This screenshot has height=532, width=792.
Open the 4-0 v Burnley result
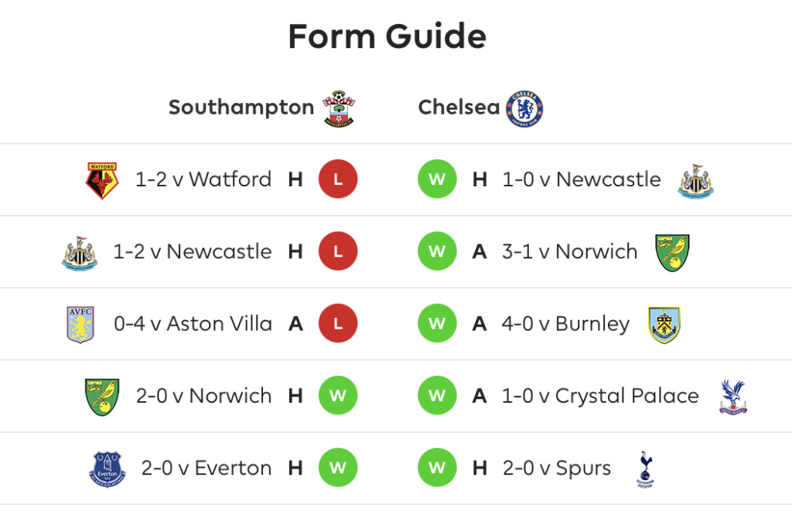tap(565, 325)
